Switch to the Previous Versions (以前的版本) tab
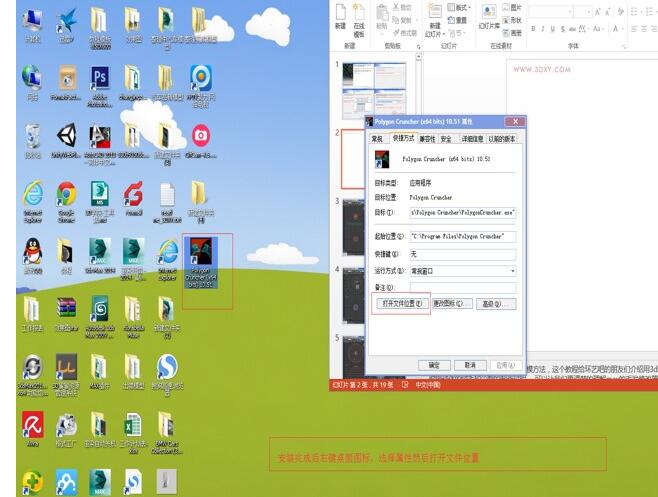Screen dimensions: 658x497 click(501, 139)
